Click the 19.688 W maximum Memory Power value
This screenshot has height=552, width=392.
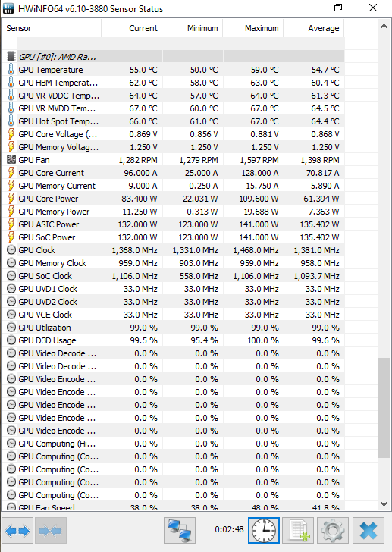(261, 212)
